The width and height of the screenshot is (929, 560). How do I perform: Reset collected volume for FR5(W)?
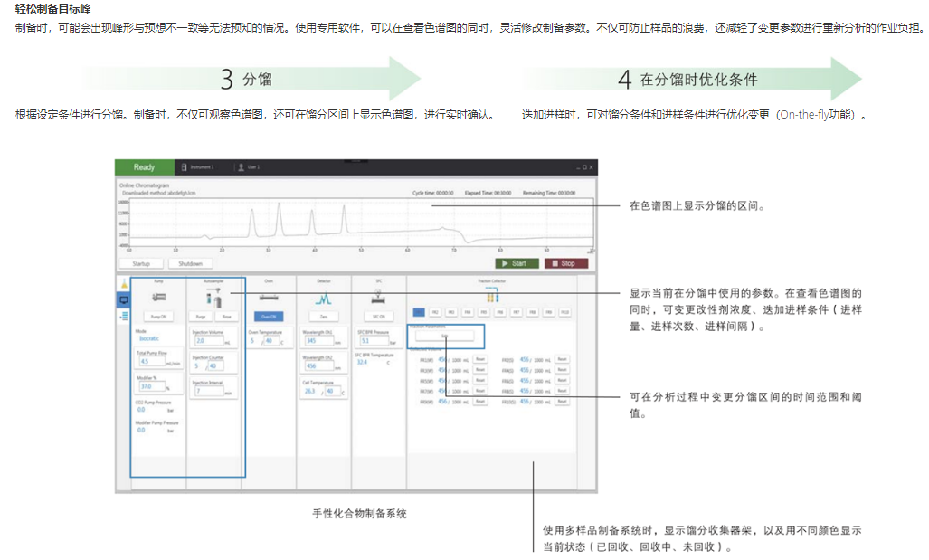(x=480, y=381)
